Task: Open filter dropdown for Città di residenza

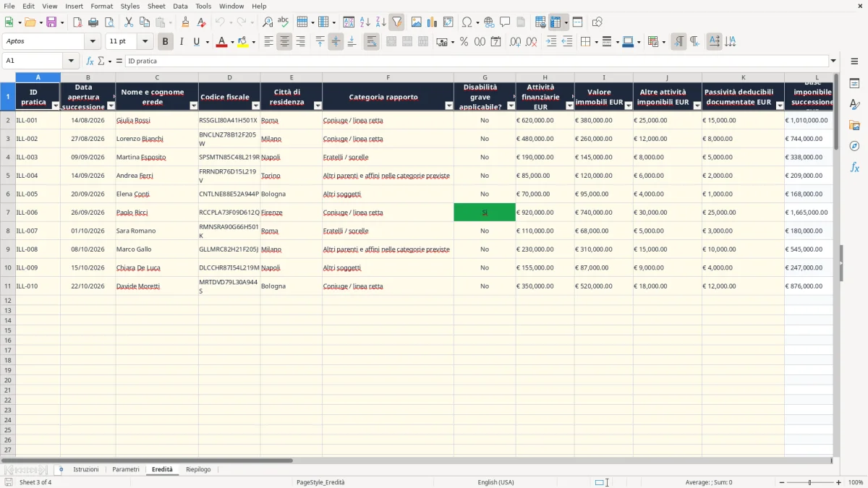Action: [318, 106]
